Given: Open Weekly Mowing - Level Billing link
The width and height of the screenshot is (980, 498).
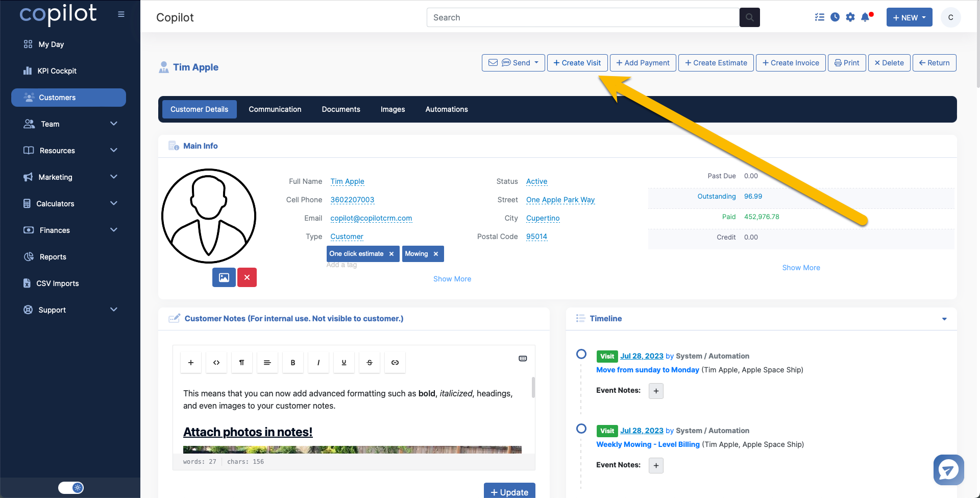Looking at the screenshot, I should coord(648,444).
